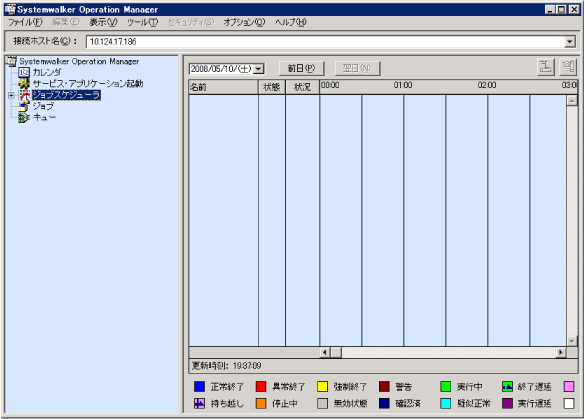Open the セキュリティ(S) menu
Image resolution: width=585 pixels, height=419 pixels.
pos(191,22)
